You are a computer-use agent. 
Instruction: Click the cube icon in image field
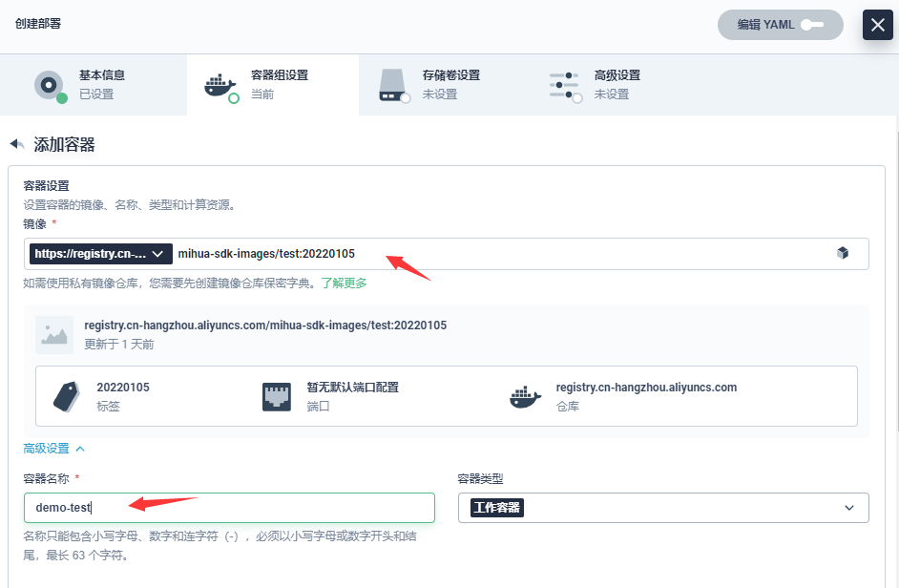pos(843,253)
